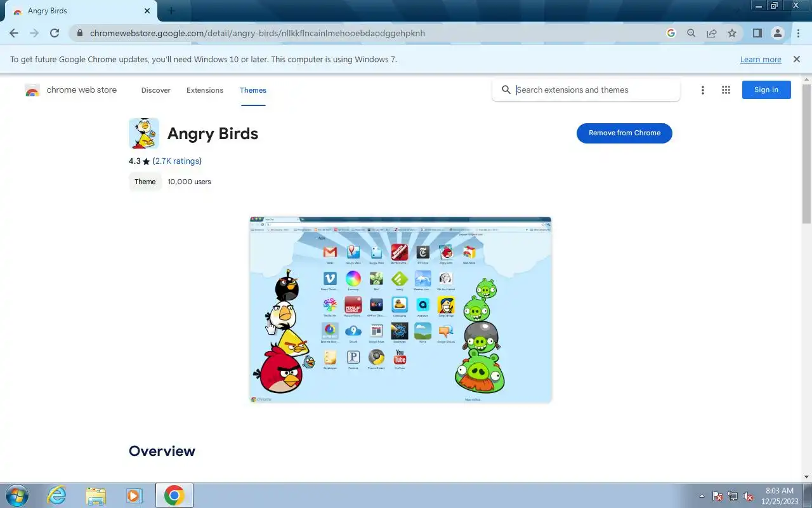Click the search magnifier icon
The width and height of the screenshot is (812, 508).
coord(506,90)
